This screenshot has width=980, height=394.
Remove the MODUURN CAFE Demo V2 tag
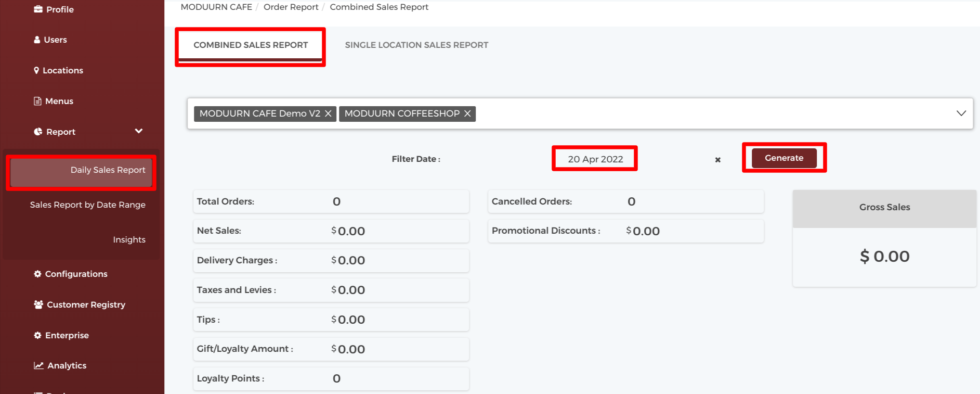[x=328, y=113]
